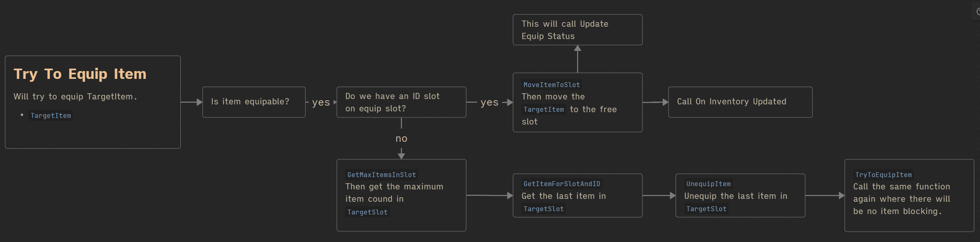Click 'Then get the maximum item cound in' text
Screen dimensions: 980x242
pyautogui.click(x=394, y=193)
